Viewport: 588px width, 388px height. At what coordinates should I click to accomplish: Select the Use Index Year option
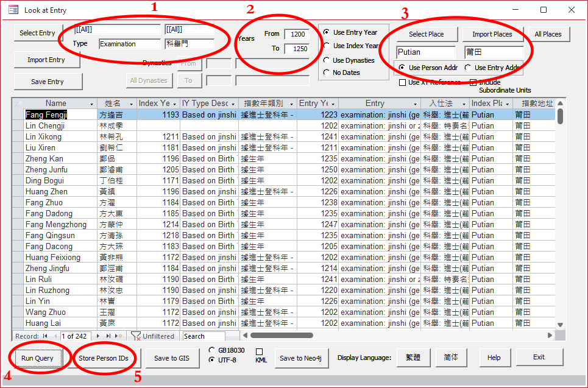[327, 46]
